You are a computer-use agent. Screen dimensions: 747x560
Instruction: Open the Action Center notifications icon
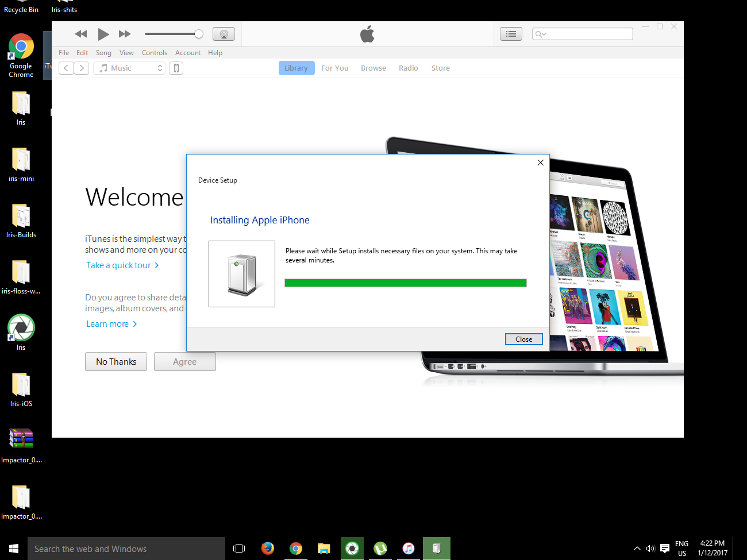tap(665, 549)
